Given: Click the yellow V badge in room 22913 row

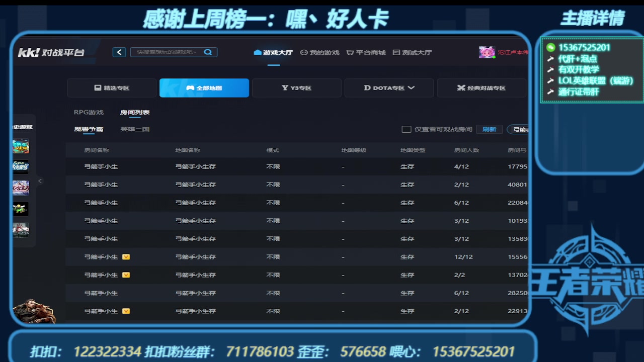Looking at the screenshot, I should (126, 311).
